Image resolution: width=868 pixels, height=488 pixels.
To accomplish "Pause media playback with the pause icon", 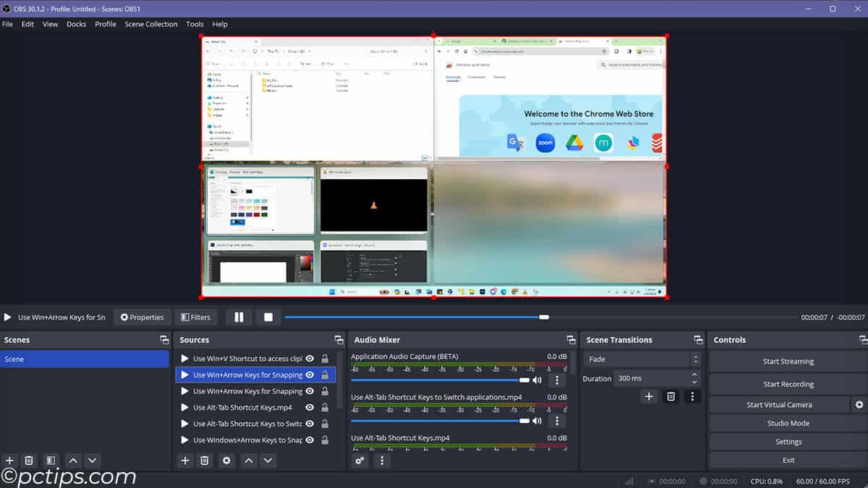I will coord(239,317).
